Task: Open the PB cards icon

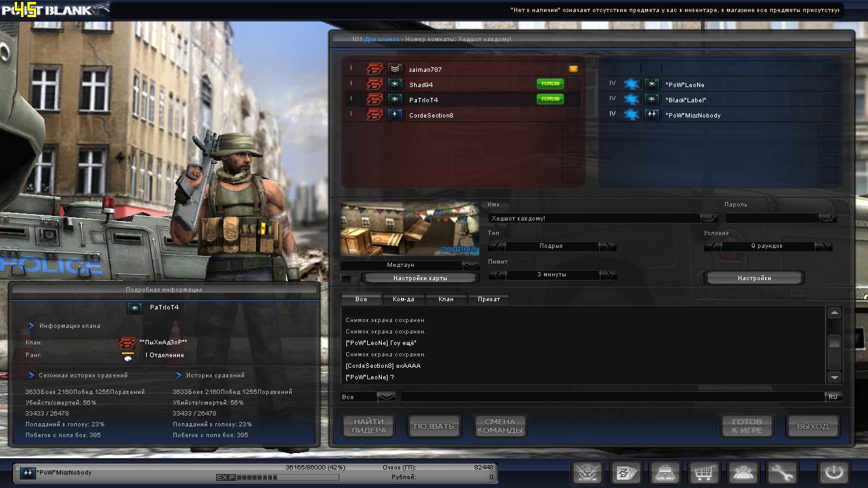Action: click(626, 473)
